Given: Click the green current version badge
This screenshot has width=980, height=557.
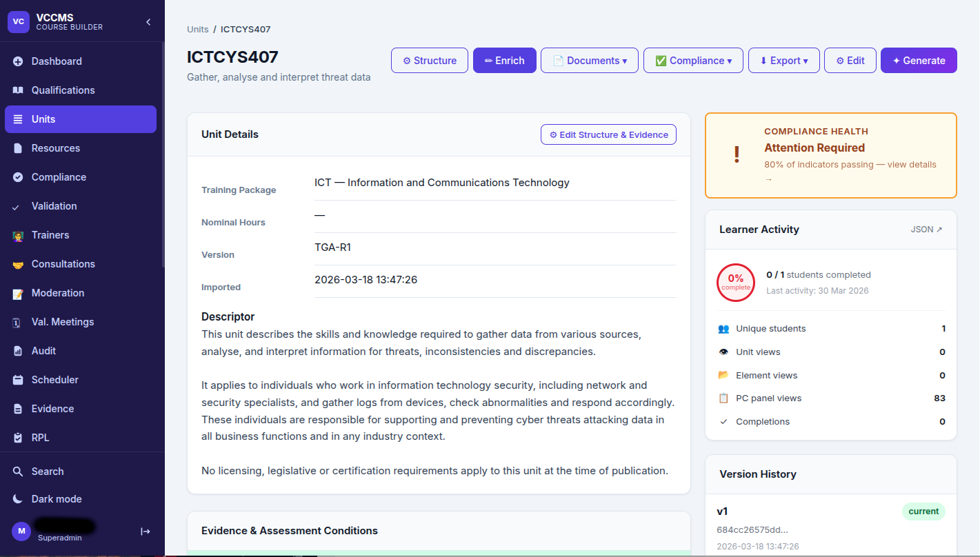Looking at the screenshot, I should pyautogui.click(x=923, y=512).
